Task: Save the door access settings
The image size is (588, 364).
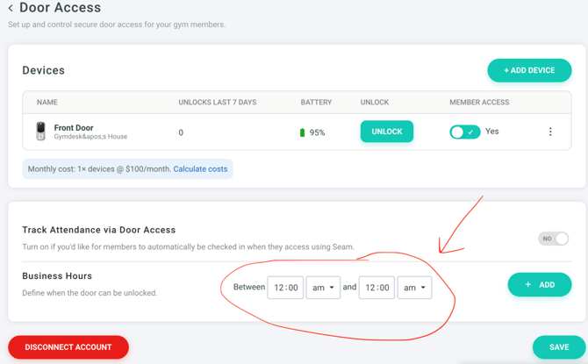Action: click(558, 347)
